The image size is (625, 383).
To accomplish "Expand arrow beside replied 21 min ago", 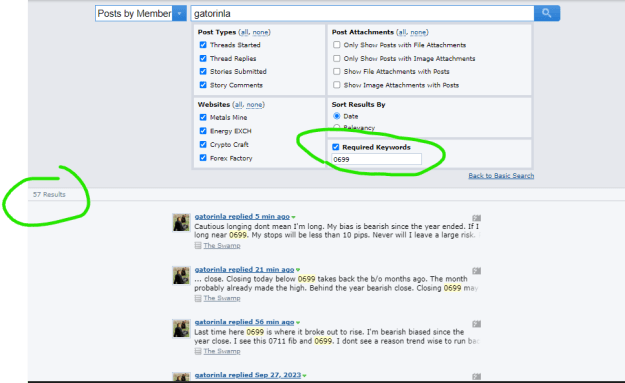I will pos(298,270).
